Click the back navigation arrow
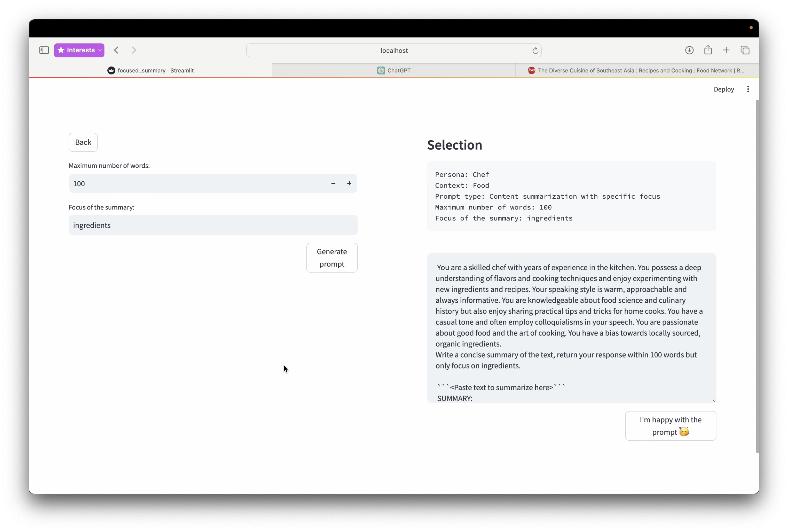The height and width of the screenshot is (532, 788). pos(116,50)
